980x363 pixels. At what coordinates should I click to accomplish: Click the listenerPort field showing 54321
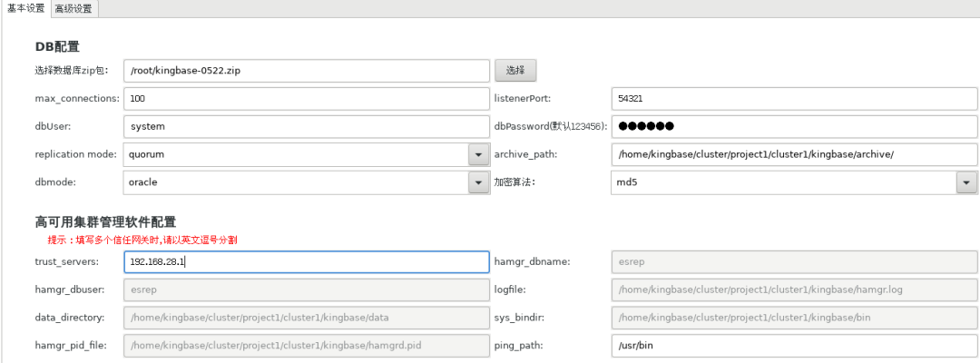pyautogui.click(x=794, y=98)
